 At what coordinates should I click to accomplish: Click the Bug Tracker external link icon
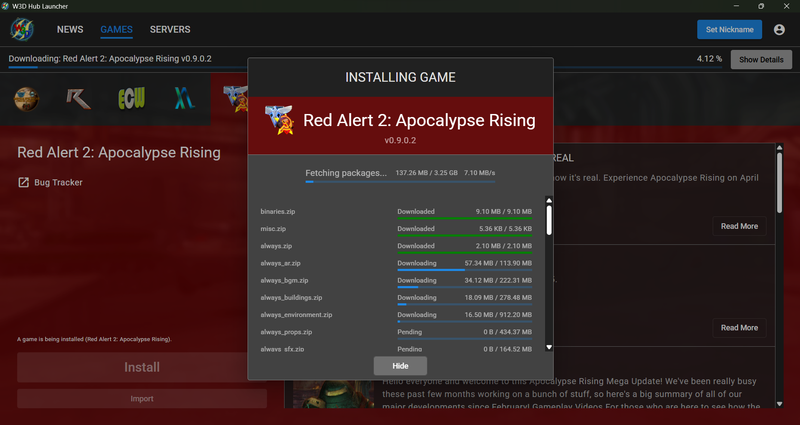tap(23, 182)
